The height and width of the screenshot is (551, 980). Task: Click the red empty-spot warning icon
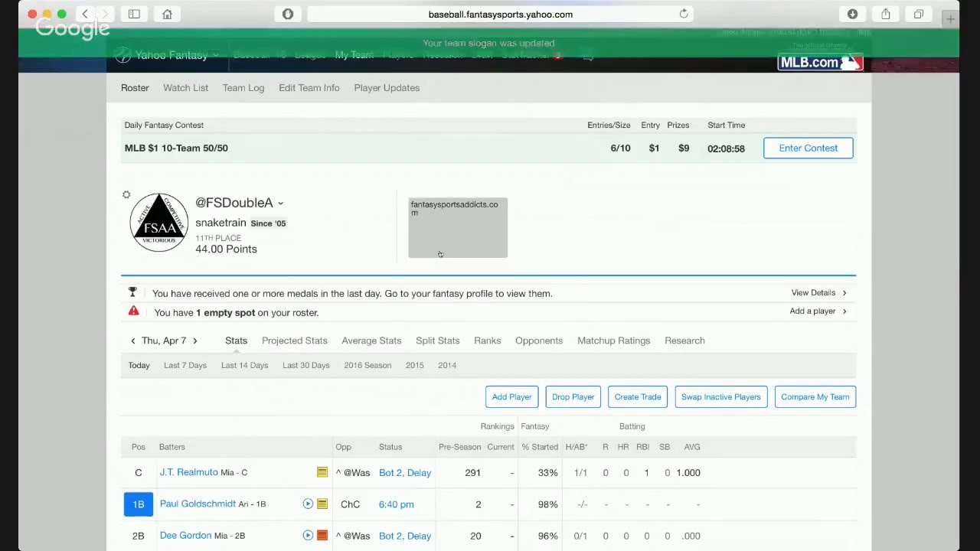point(134,311)
